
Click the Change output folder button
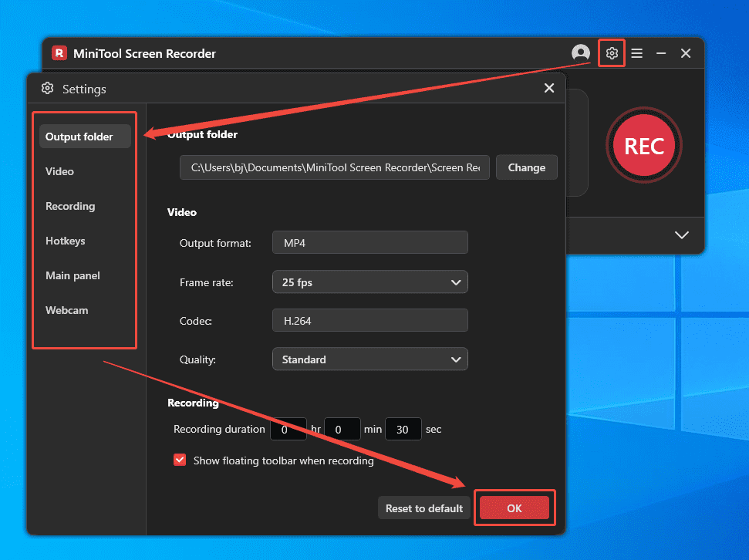526,167
